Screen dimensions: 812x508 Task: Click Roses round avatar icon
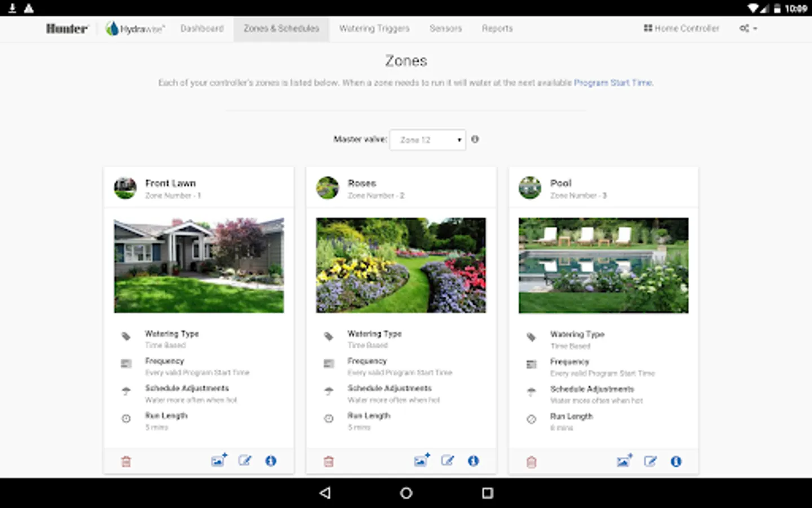tap(328, 188)
